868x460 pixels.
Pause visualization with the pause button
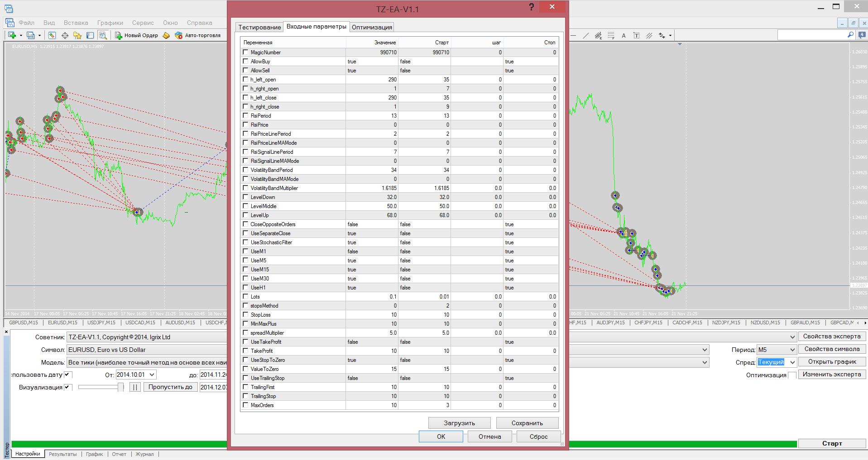[x=135, y=387]
